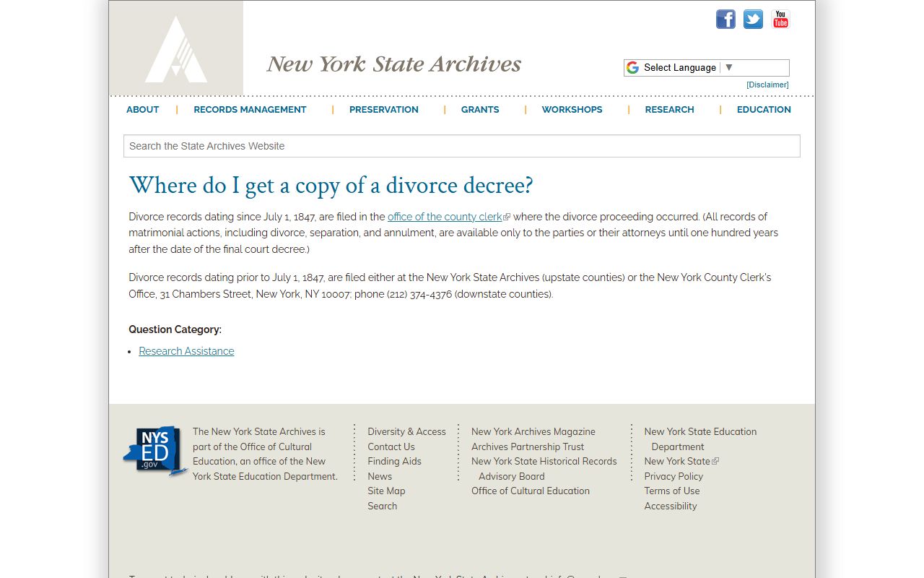Open Site Map footer link

[x=386, y=491]
